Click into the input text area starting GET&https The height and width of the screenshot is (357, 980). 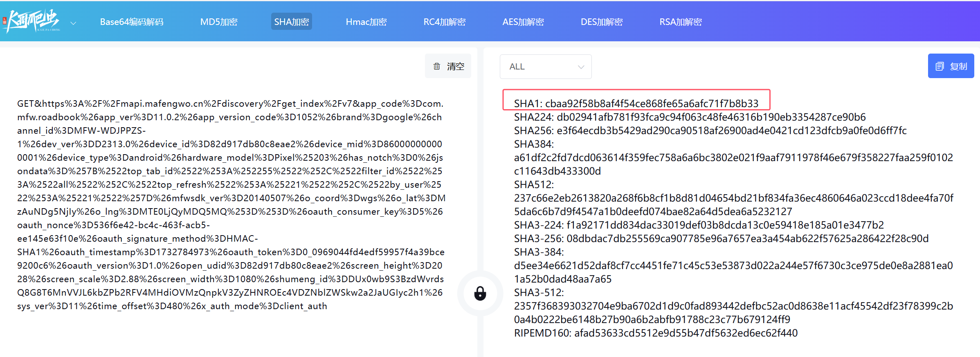232,204
